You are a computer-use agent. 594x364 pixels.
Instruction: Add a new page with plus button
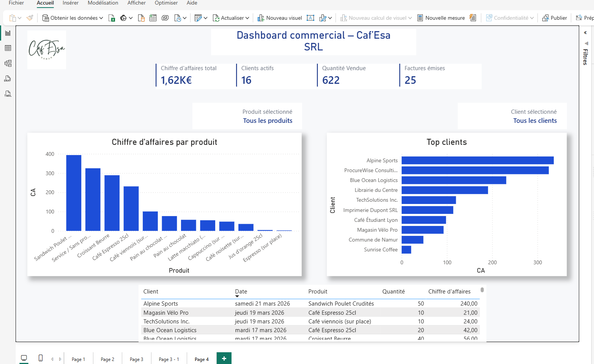224,358
